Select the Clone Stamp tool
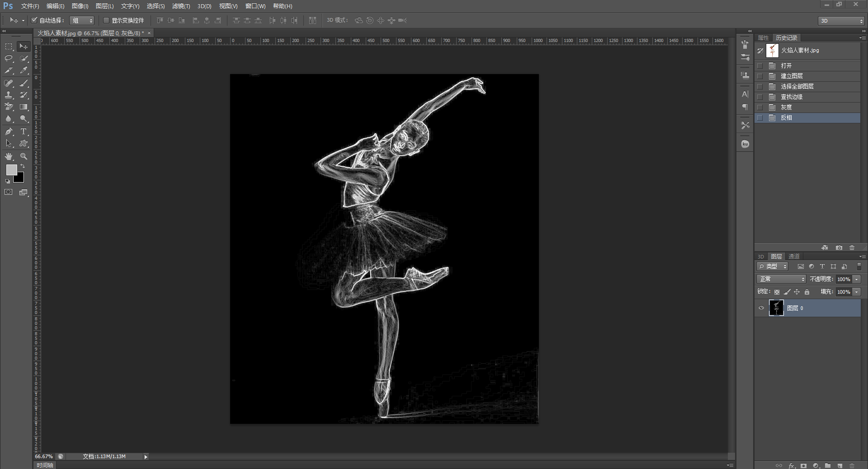The width and height of the screenshot is (868, 469). point(9,95)
